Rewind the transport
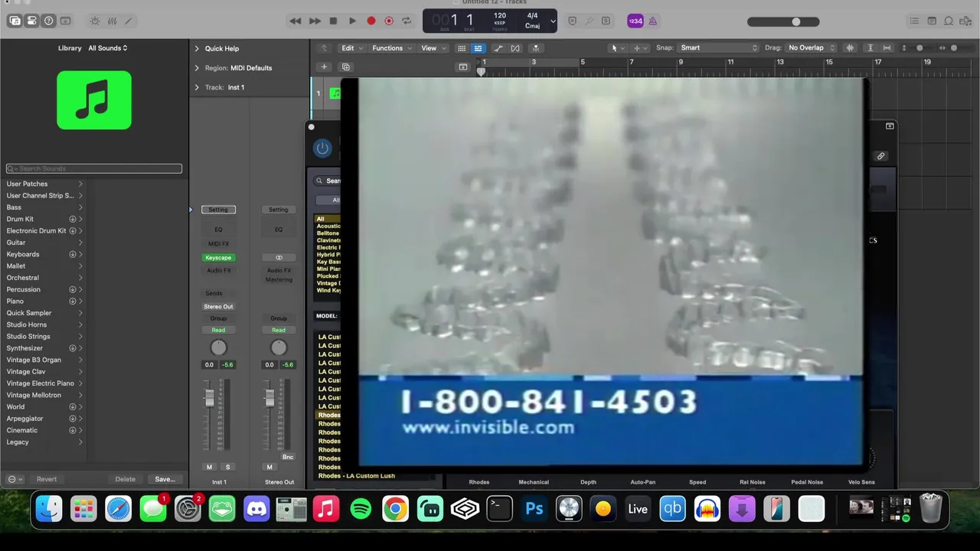The image size is (980, 551). 295,21
